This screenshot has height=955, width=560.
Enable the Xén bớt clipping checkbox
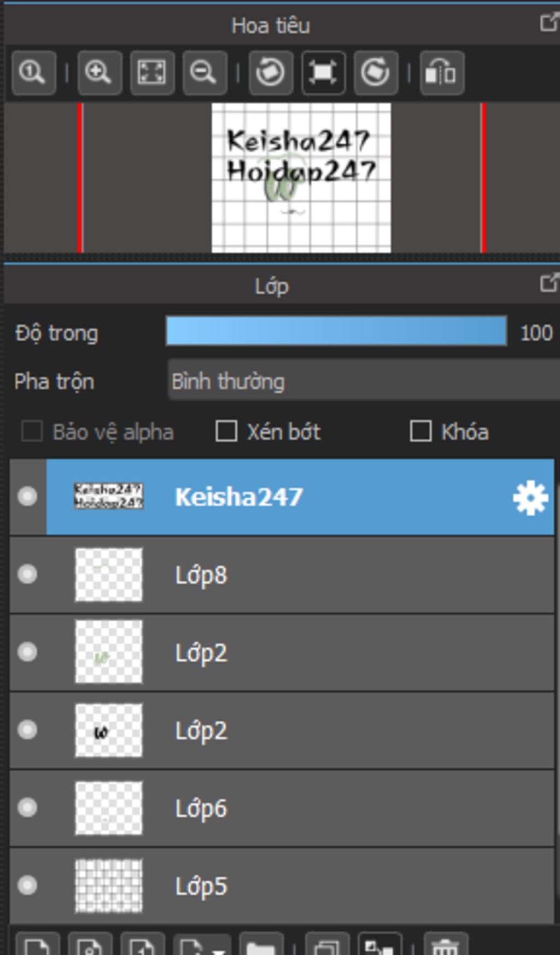(226, 431)
